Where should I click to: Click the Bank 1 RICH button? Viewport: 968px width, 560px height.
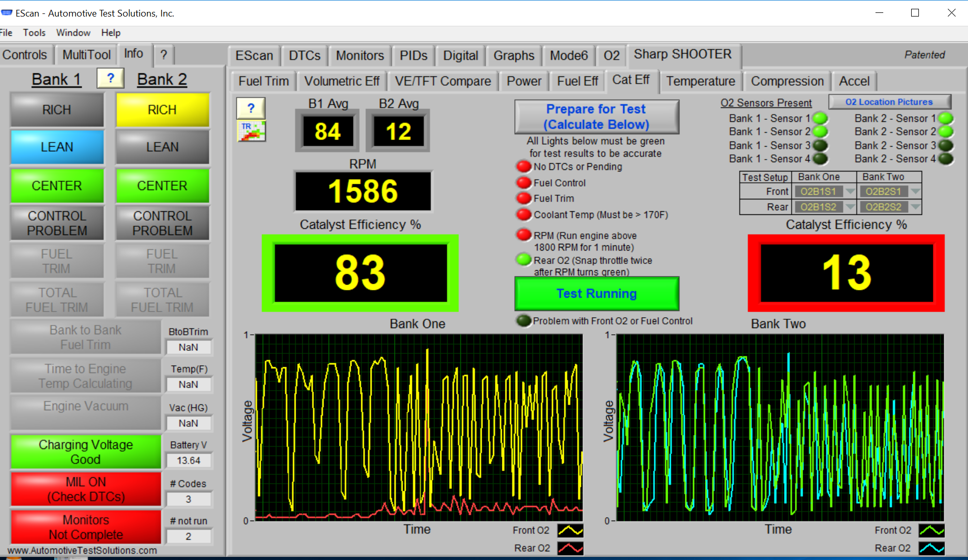(x=57, y=110)
